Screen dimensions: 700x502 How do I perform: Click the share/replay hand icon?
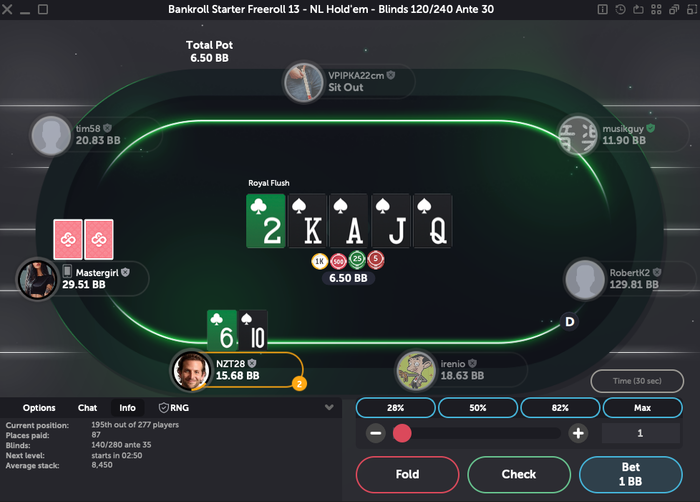638,9
